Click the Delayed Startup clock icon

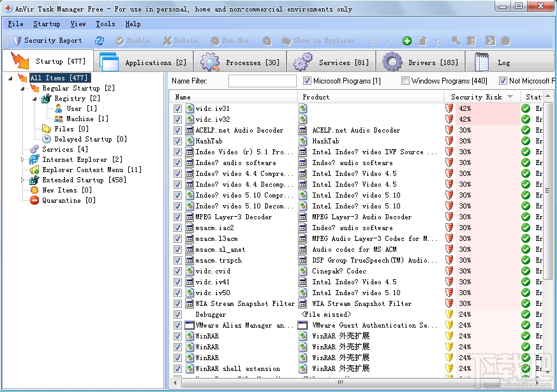pos(47,139)
